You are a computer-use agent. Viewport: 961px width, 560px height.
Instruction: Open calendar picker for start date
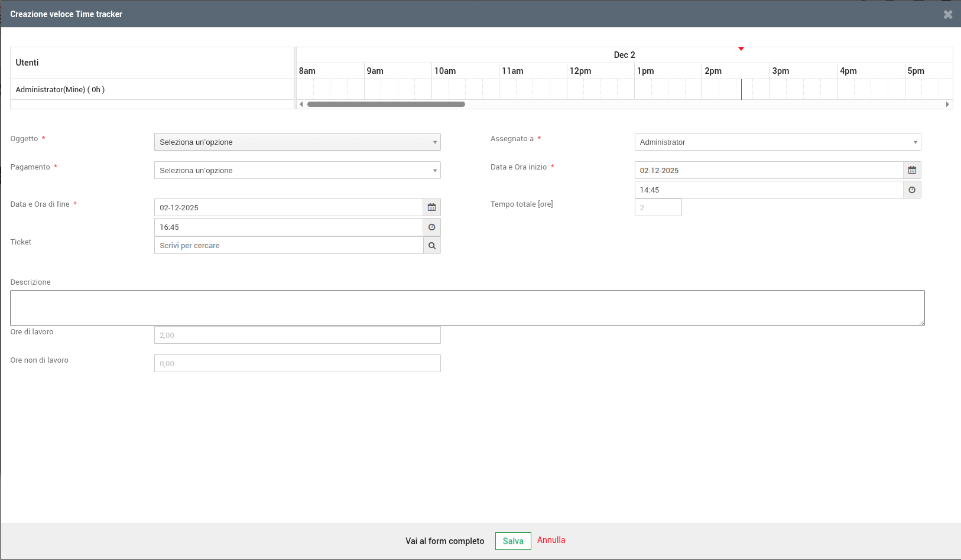(912, 170)
